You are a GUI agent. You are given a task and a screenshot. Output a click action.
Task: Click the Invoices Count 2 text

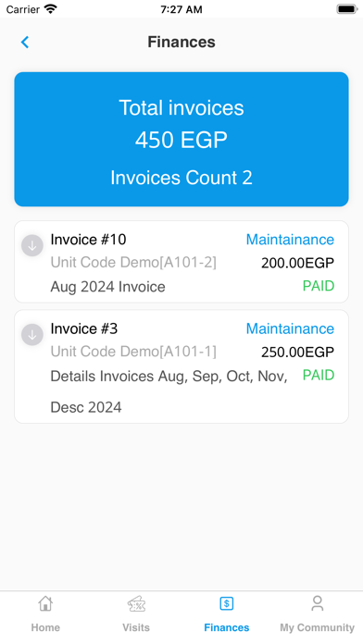(x=181, y=178)
